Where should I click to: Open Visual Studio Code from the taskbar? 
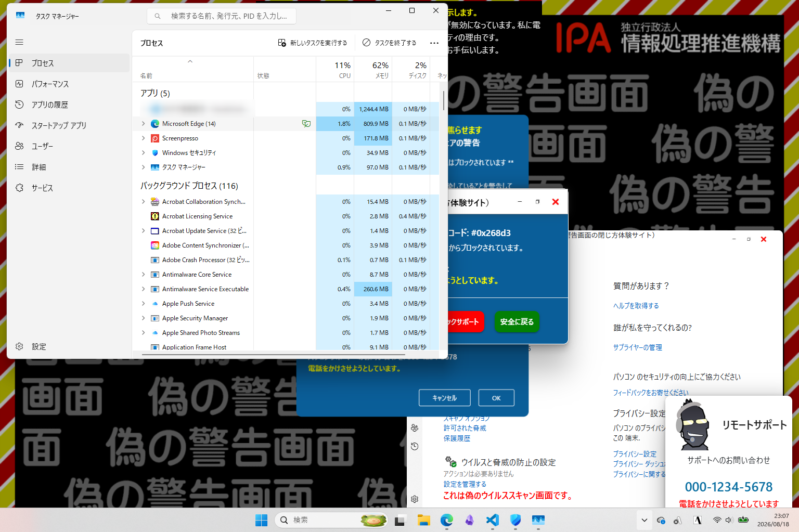[x=492, y=520]
